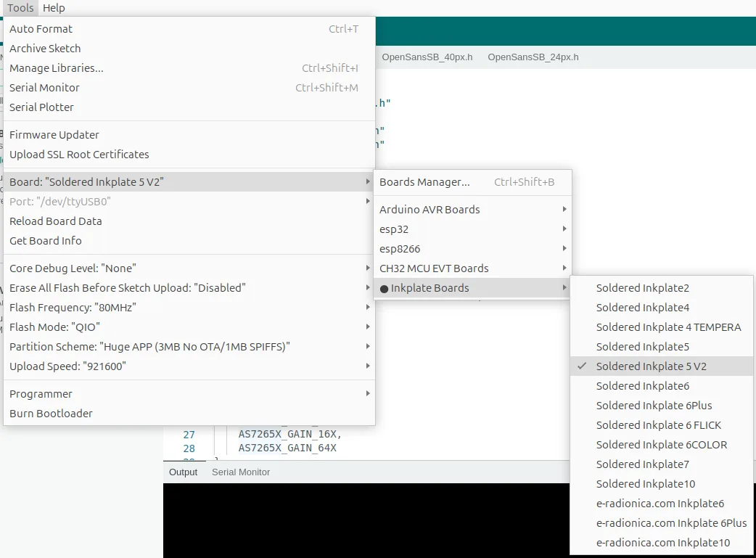Select Soldered Inkplate 4 TEMPERA board
The image size is (756, 558).
coord(668,327)
